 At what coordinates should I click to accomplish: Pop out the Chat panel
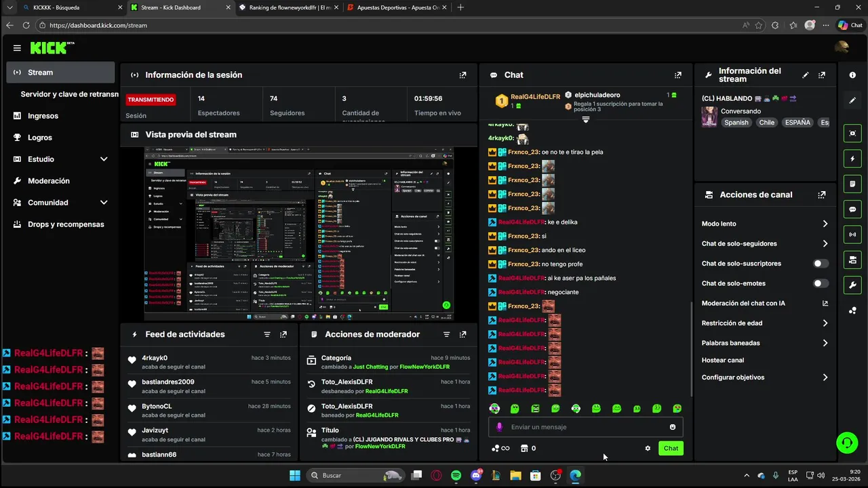(677, 75)
